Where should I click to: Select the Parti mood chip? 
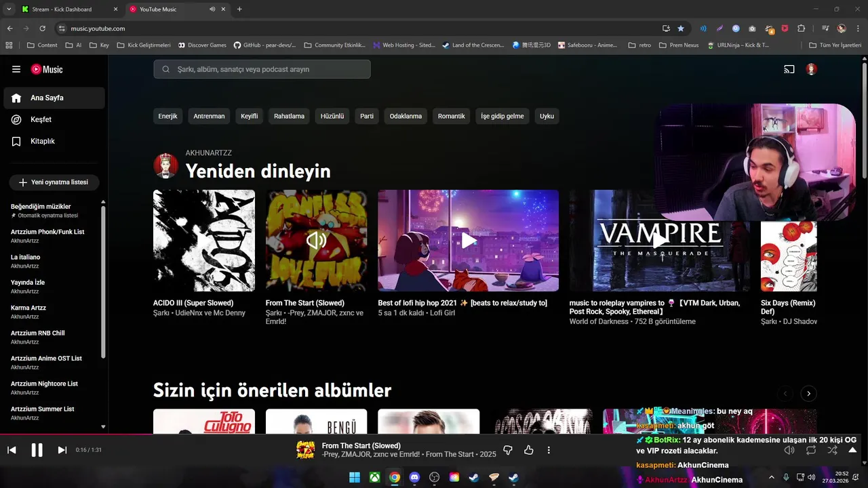[367, 116]
